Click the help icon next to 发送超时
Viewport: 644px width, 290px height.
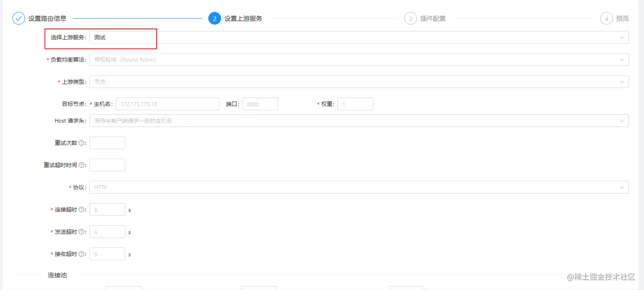(x=82, y=232)
